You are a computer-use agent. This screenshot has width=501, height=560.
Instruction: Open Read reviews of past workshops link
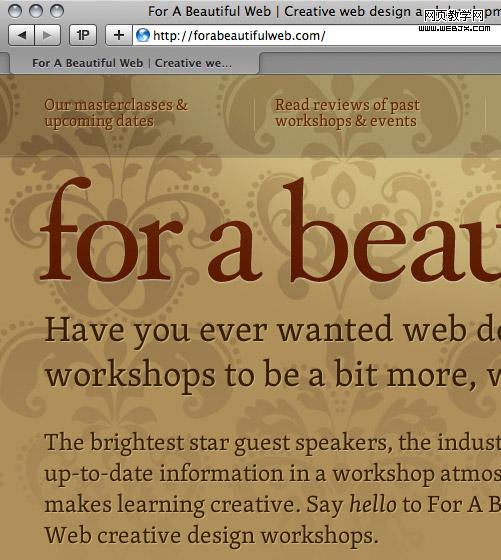347,112
